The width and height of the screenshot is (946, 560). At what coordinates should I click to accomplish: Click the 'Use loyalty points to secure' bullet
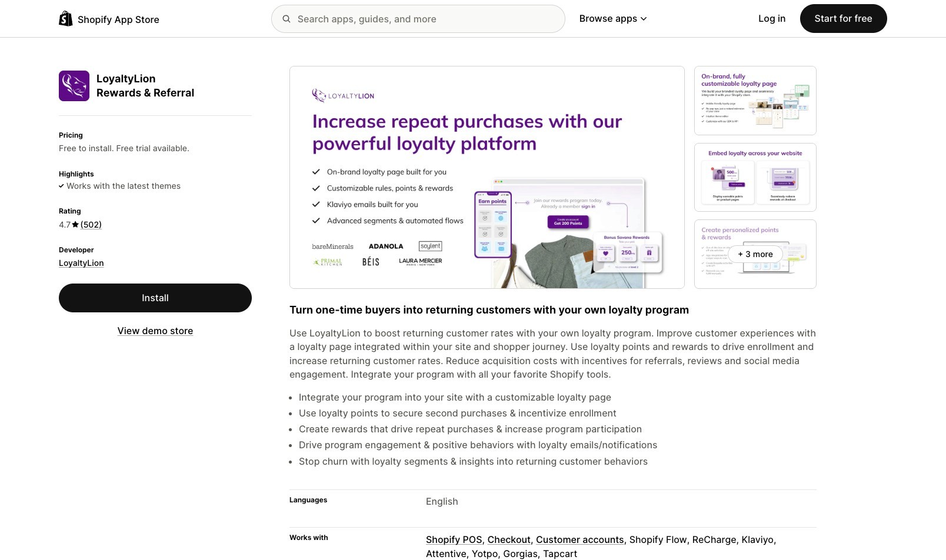458,414
